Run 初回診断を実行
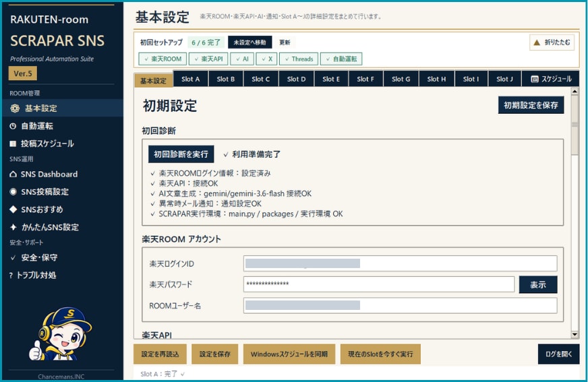Image resolution: width=588 pixels, height=382 pixels. tap(181, 154)
